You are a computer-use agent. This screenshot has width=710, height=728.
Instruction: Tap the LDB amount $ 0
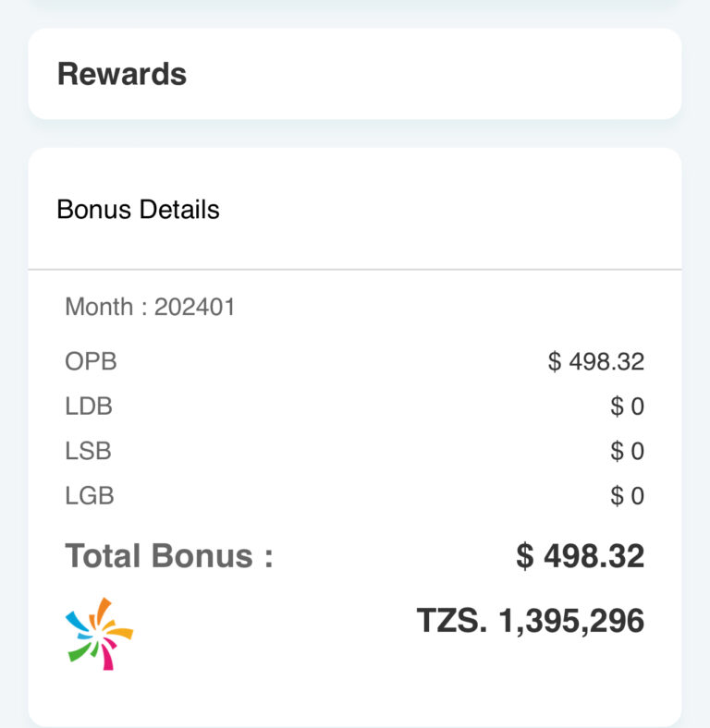[x=627, y=406]
